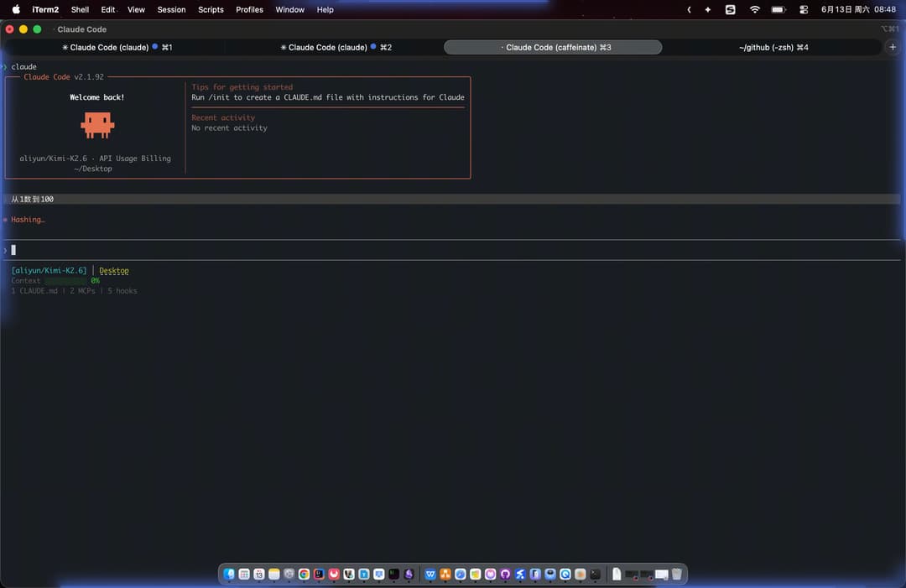Image resolution: width=906 pixels, height=588 pixels.
Task: Click the sparkle icon in menu bar
Action: click(708, 9)
